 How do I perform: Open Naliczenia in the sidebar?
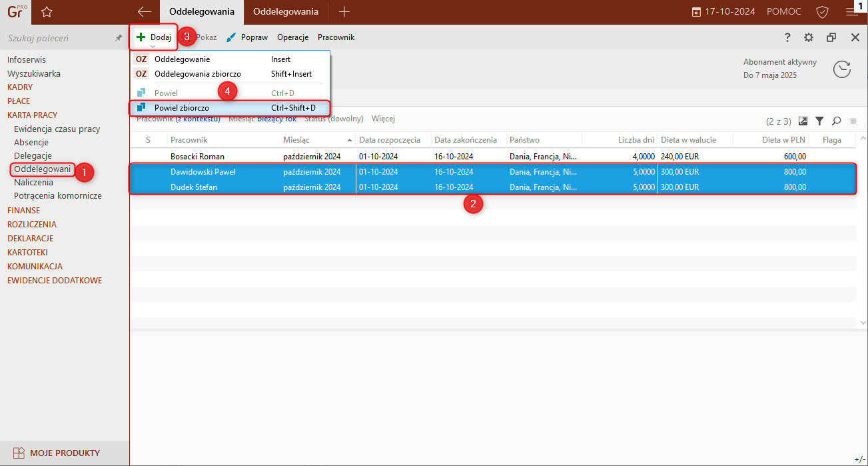[33, 182]
